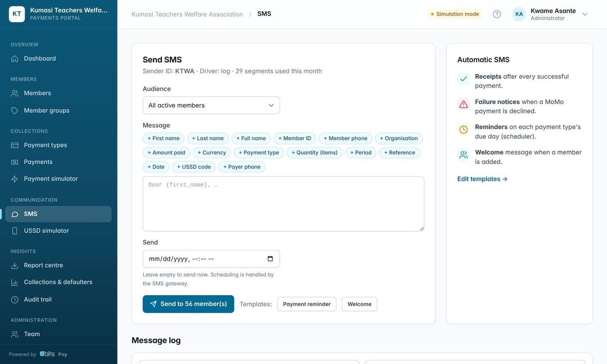The image size is (607, 364).
Task: Insert the Organisation placeholder
Action: click(399, 138)
